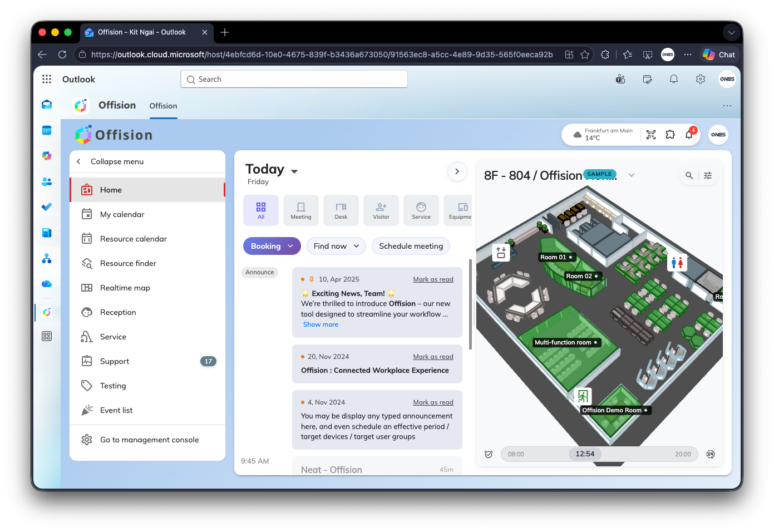Click 08:00 start of time slider

click(516, 454)
